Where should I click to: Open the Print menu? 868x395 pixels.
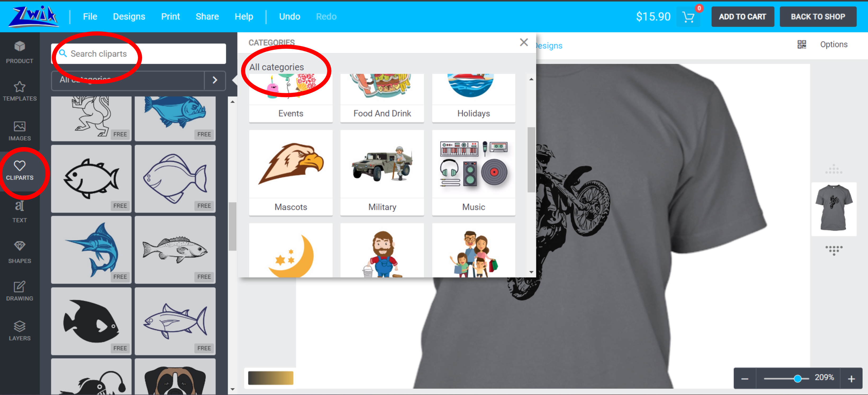point(170,16)
